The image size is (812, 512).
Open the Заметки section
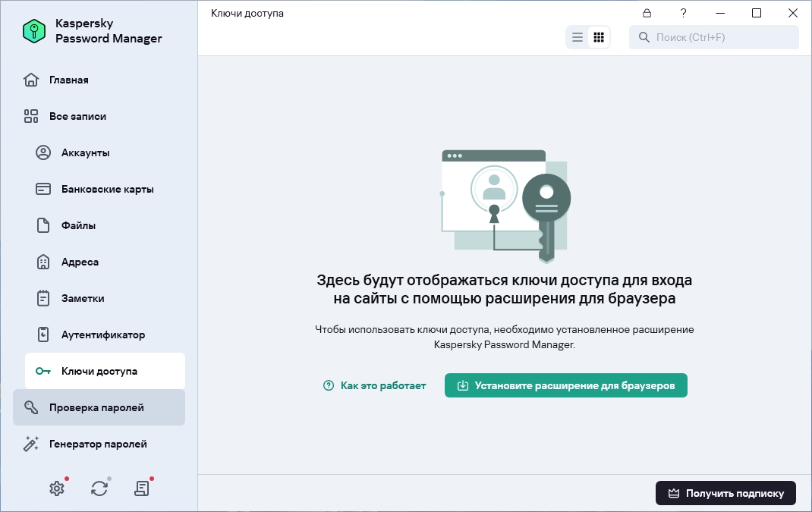point(105,298)
